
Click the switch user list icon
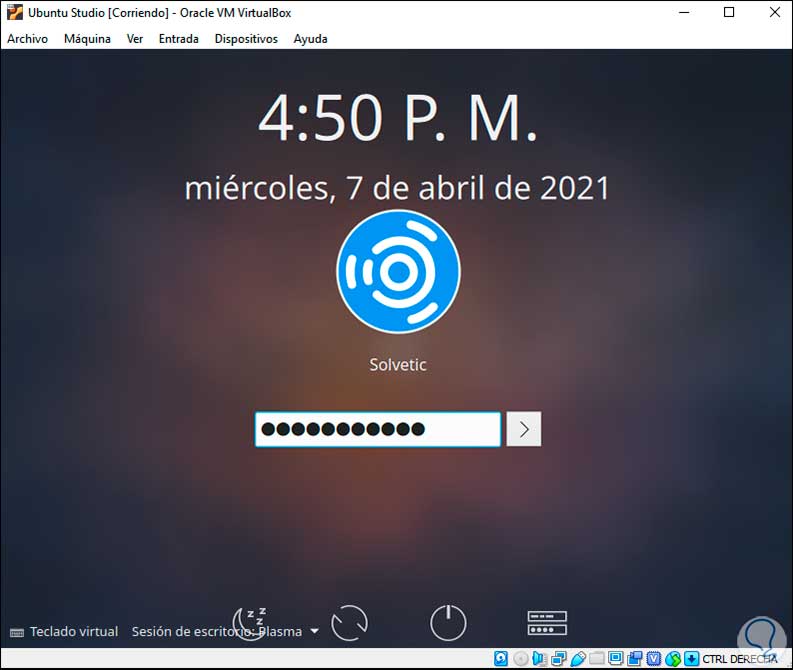click(x=547, y=623)
